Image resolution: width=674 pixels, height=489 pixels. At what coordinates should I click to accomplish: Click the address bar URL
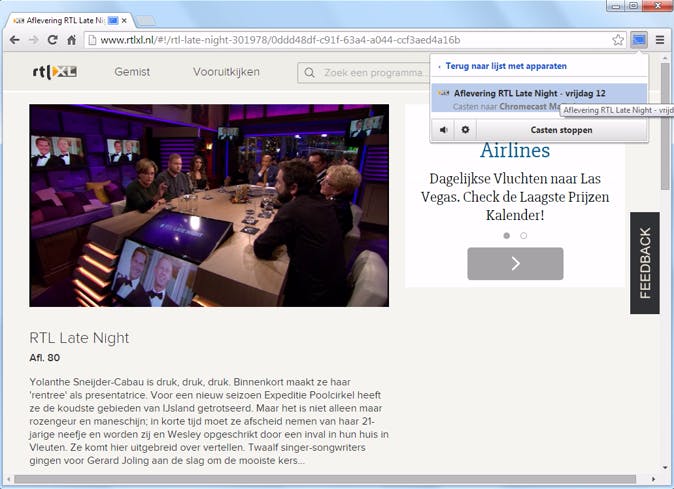click(280, 40)
